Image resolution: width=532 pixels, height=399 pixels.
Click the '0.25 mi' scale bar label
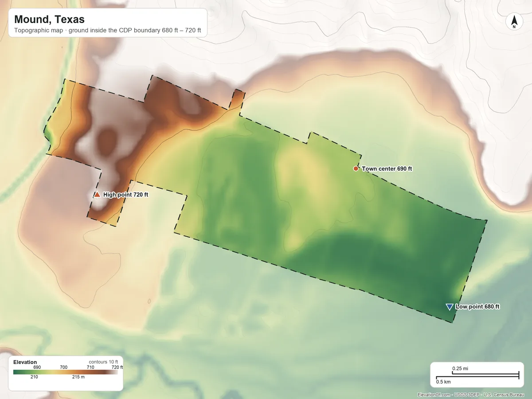(460, 368)
